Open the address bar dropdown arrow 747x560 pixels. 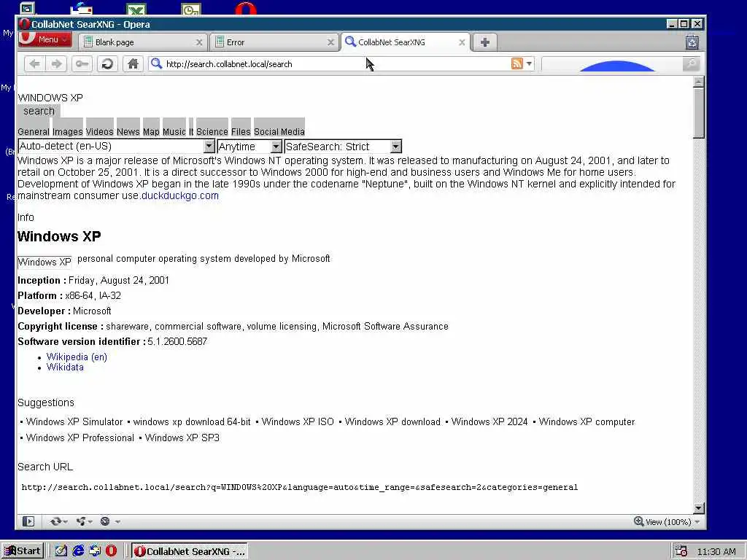[x=529, y=64]
